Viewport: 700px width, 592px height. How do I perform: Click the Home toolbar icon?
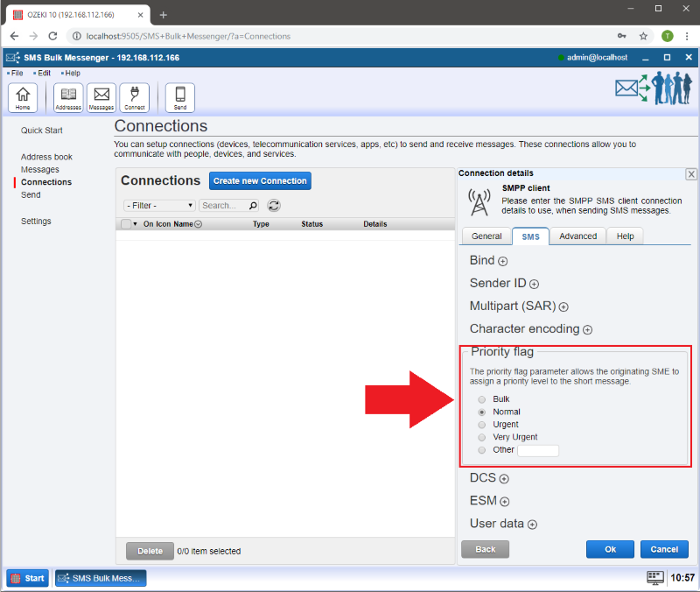[x=22, y=97]
